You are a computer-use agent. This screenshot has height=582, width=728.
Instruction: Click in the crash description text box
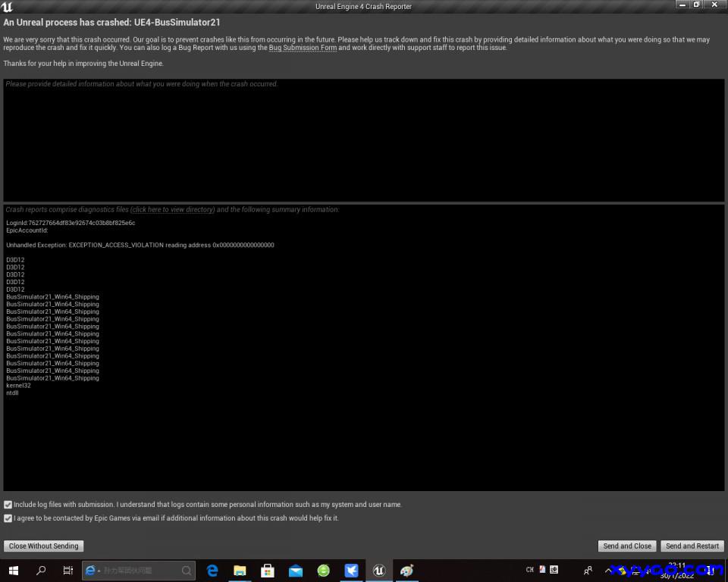tap(364, 140)
